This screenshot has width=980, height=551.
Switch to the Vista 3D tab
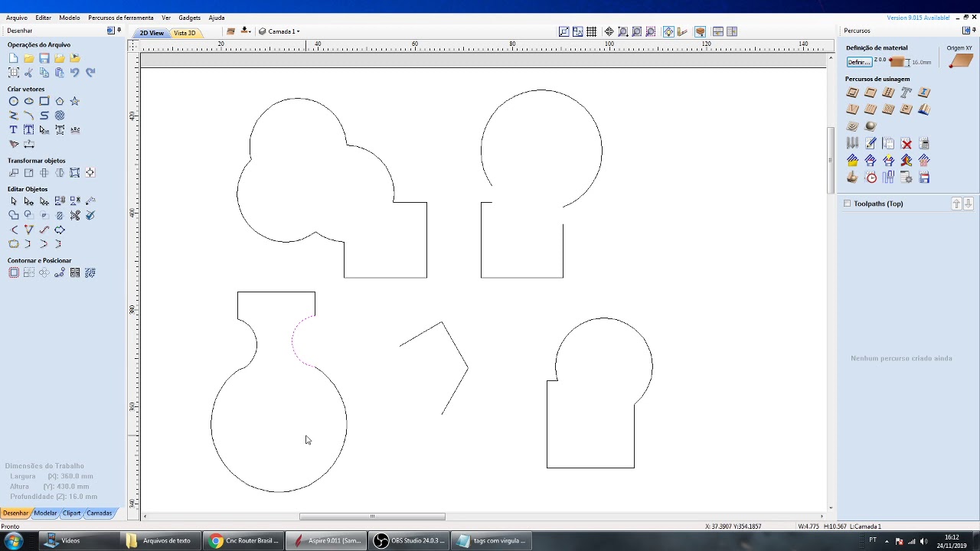(x=185, y=33)
